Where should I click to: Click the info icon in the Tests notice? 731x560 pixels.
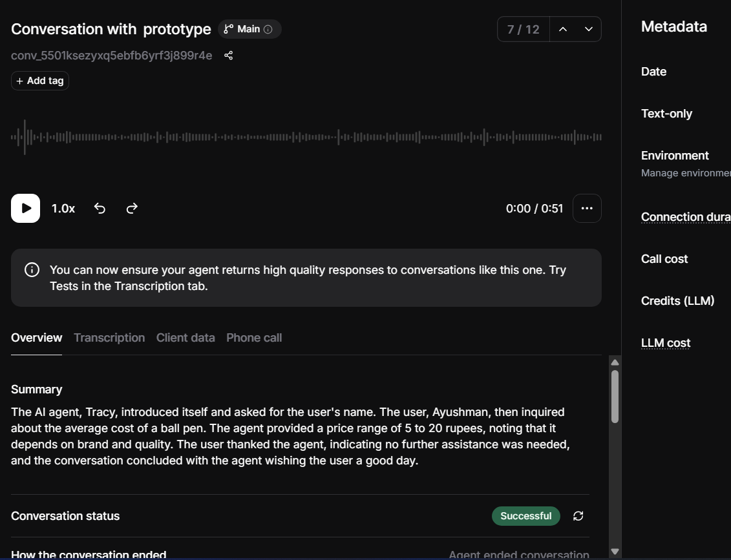[x=32, y=270]
